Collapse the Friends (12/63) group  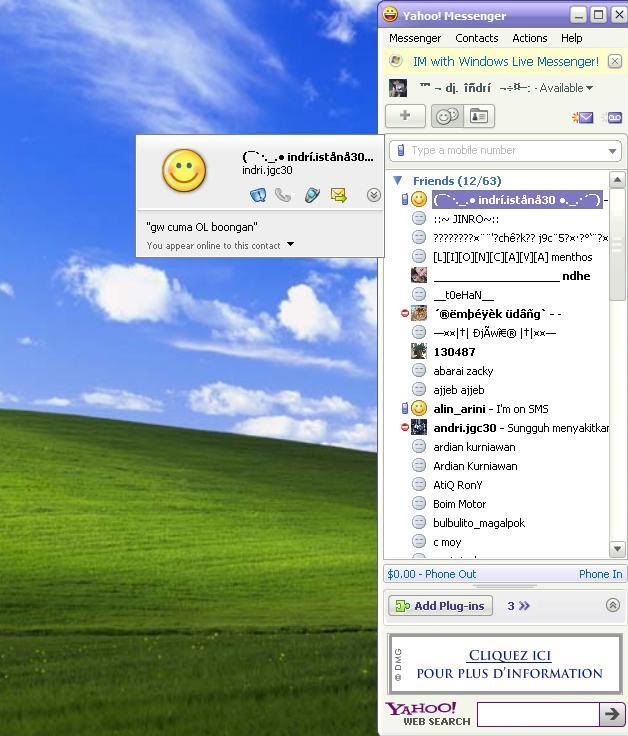[x=398, y=180]
